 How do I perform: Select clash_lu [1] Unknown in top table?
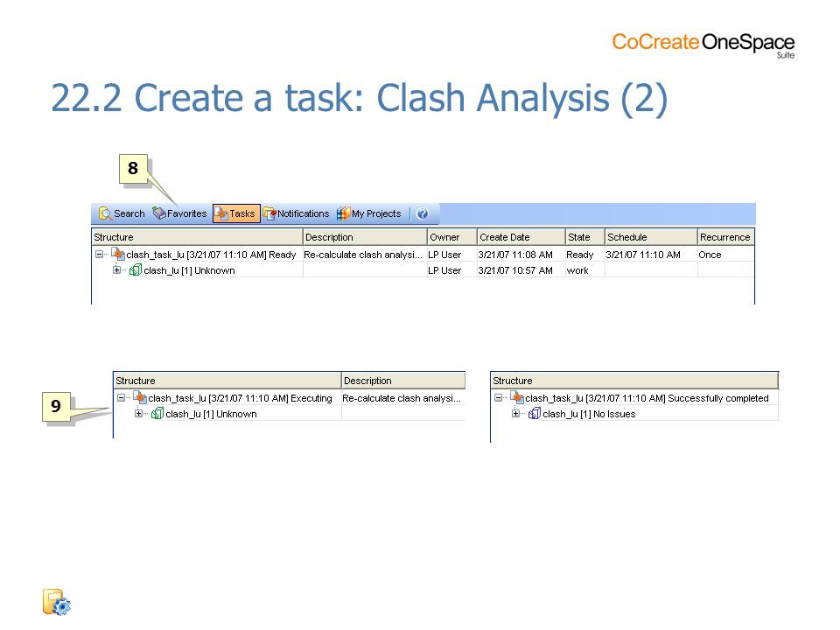point(189,270)
